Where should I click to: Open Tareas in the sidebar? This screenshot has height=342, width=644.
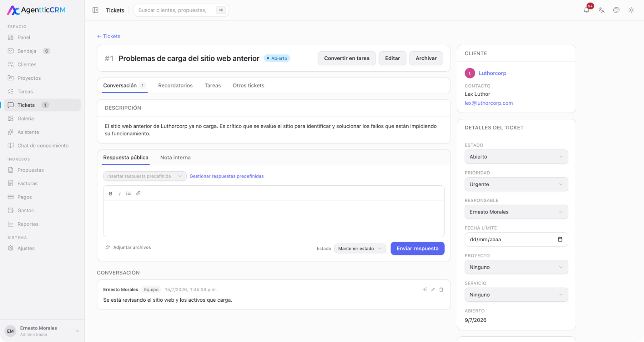42,91
